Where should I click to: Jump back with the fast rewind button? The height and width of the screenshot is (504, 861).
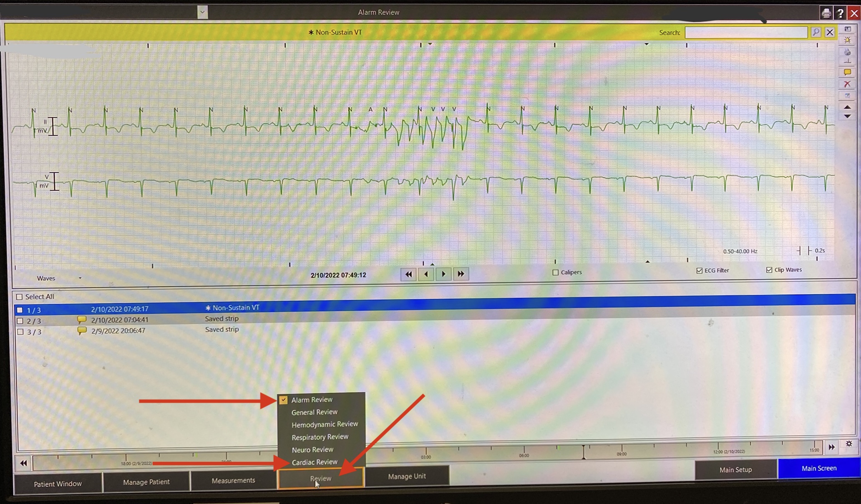408,274
